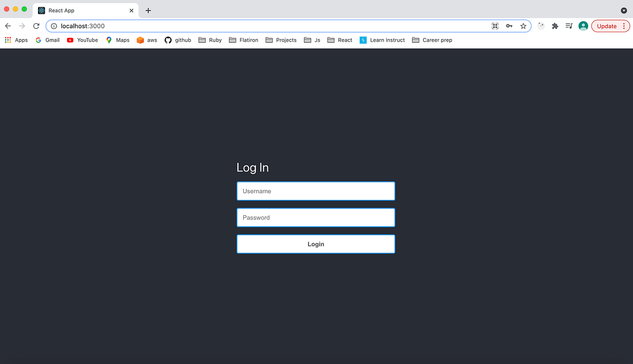Open the YouTube bookmark
The width and height of the screenshot is (633, 364).
coord(82,40)
